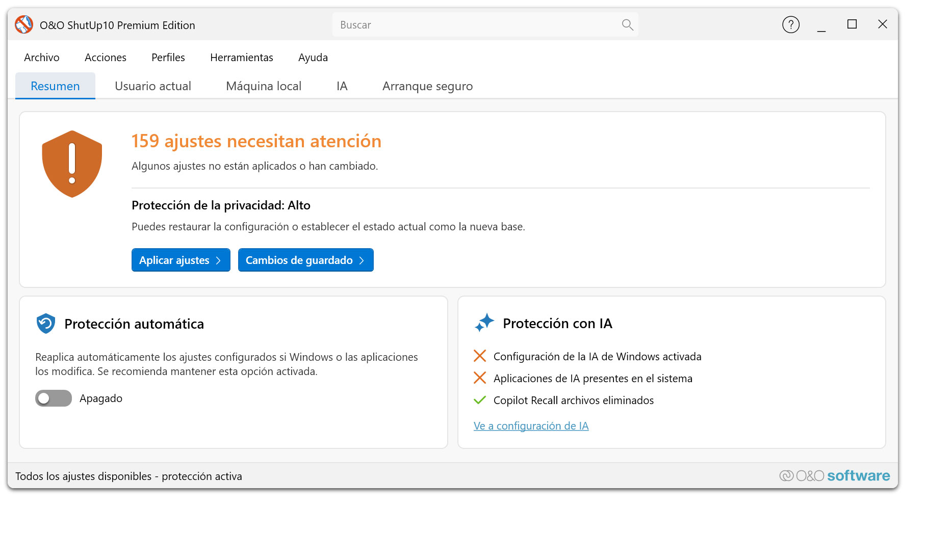
Task: Click 'Configuración de la IA de Windows activada'
Action: click(598, 356)
